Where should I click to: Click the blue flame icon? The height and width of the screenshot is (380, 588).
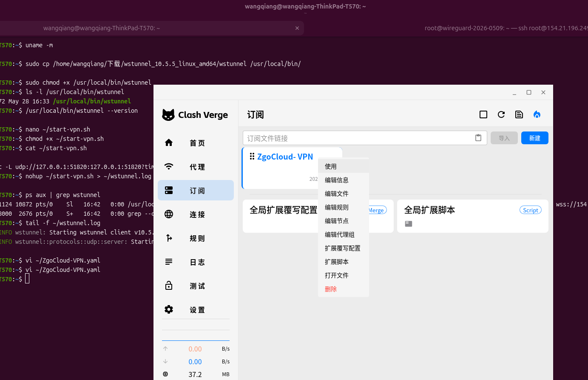537,114
